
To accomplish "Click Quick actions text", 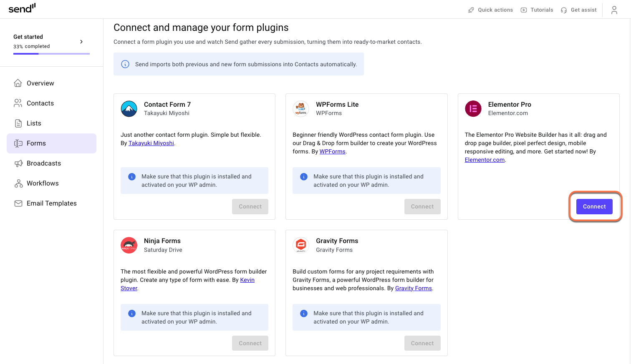I will pyautogui.click(x=495, y=10).
